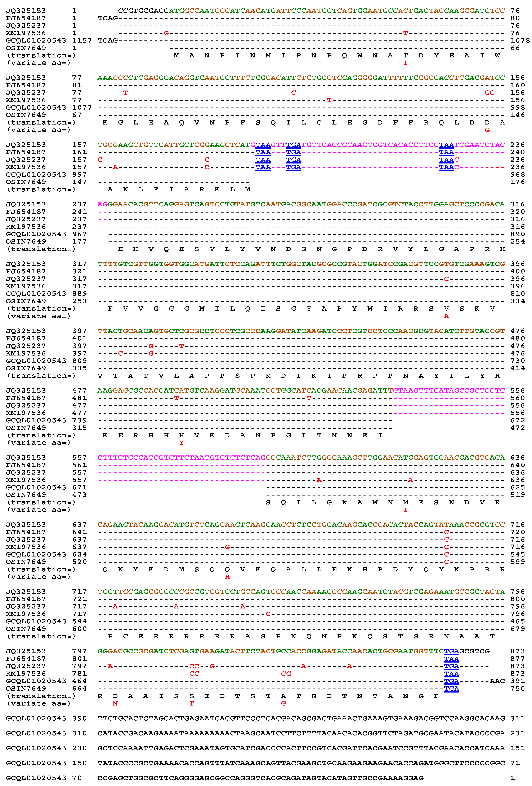Click the OSIN7649 end number 414
This screenshot has height=786, width=532.
(x=518, y=368)
